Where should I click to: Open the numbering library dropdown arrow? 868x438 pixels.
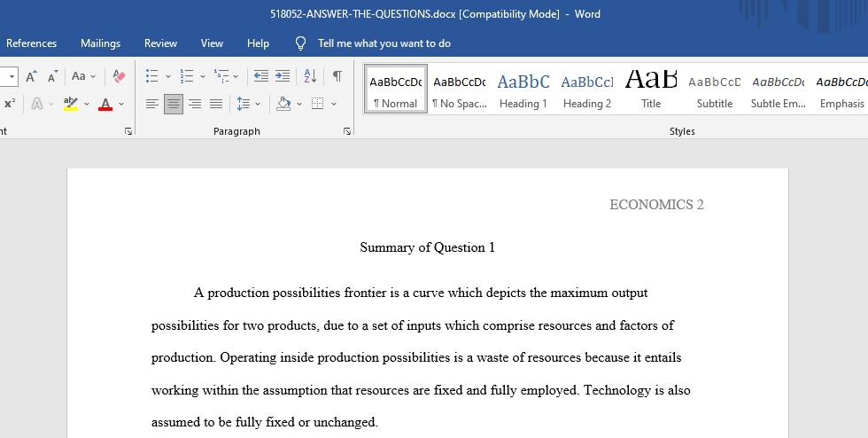coord(203,76)
